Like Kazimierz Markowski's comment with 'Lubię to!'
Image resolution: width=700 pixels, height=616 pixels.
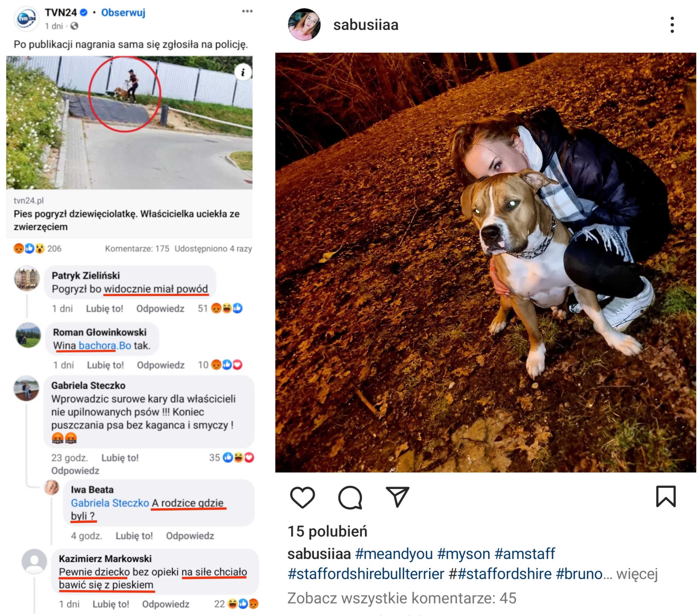click(111, 604)
